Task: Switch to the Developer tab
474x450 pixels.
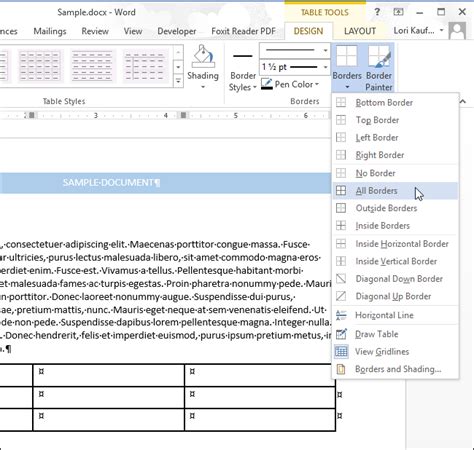Action: (x=176, y=31)
